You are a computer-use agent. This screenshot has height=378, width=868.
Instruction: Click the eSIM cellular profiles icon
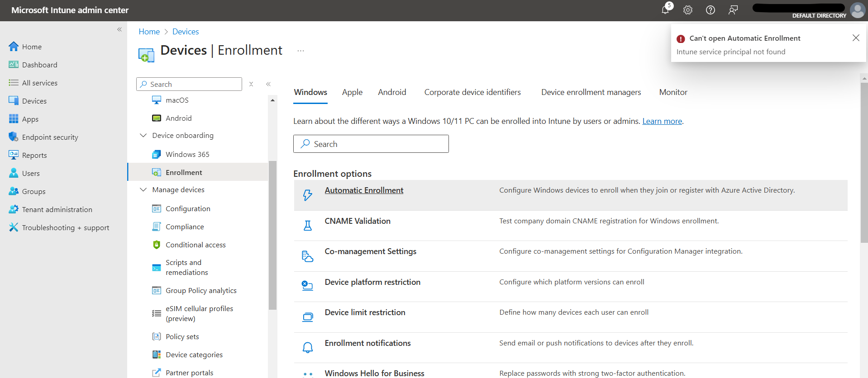tap(157, 313)
